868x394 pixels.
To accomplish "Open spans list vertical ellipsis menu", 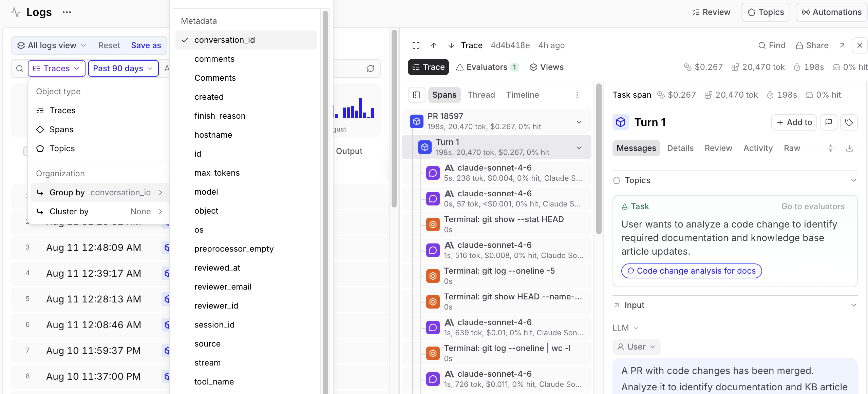I will click(x=577, y=95).
